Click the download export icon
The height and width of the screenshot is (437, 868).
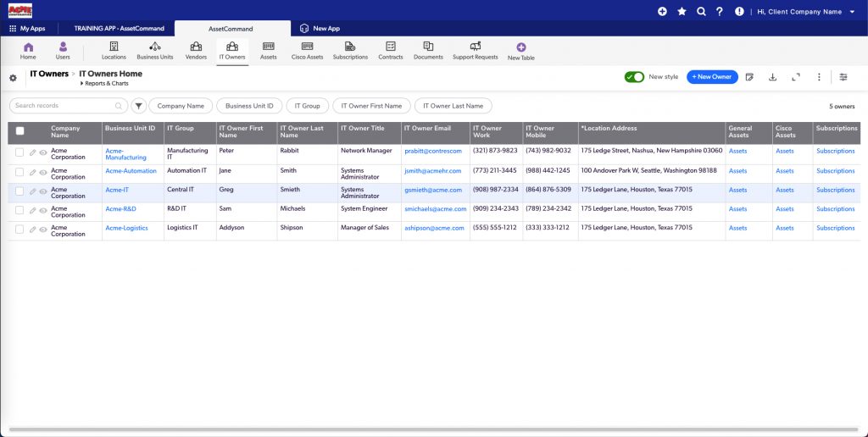[x=772, y=77]
